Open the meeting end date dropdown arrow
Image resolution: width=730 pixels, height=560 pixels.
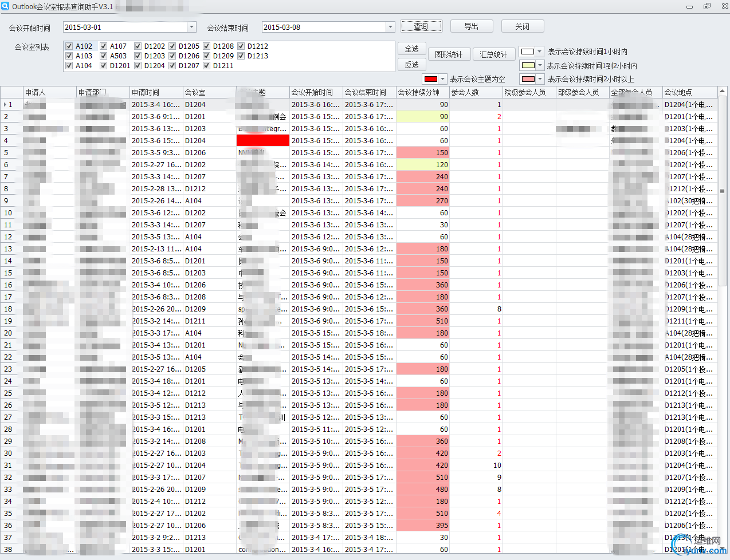click(x=390, y=27)
